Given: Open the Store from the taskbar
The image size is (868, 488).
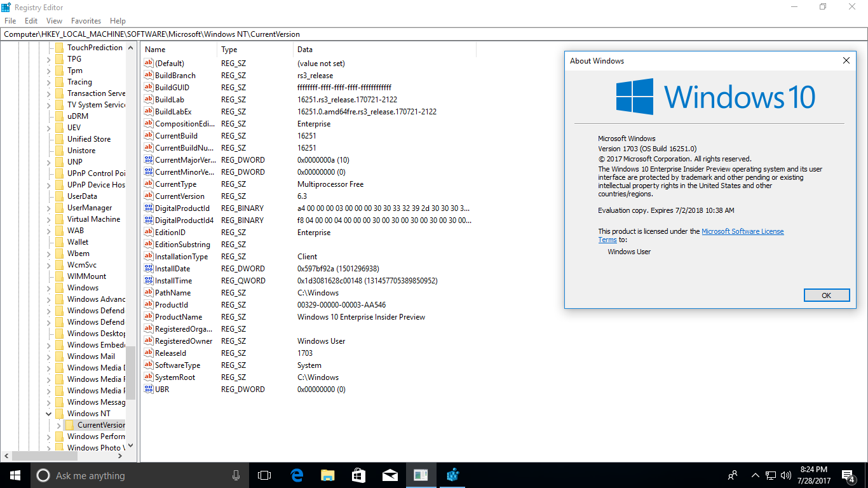Looking at the screenshot, I should click(x=359, y=475).
